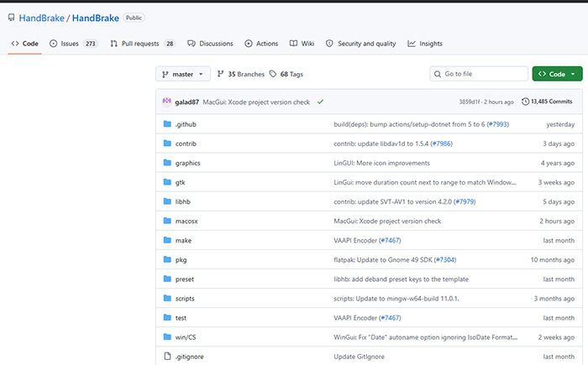
Task: Open LinGUI More icon improvements commit
Action: (x=381, y=163)
